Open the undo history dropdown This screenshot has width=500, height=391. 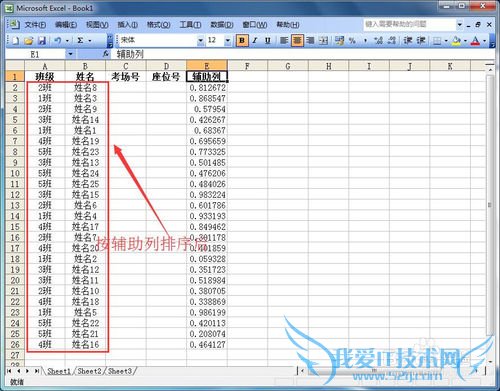[67, 41]
